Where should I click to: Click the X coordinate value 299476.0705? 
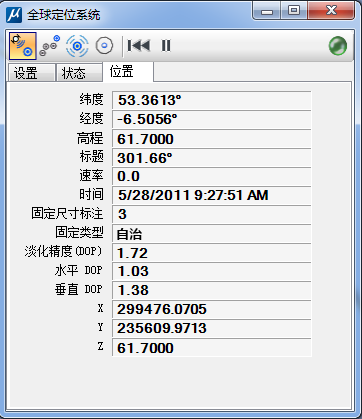click(x=212, y=309)
